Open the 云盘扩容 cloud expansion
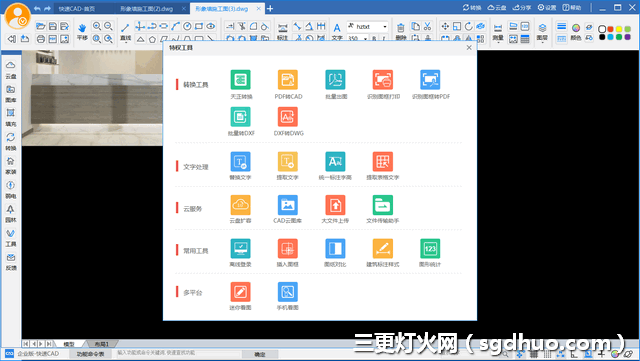Viewport: 640px width, 361px height. pyautogui.click(x=240, y=205)
